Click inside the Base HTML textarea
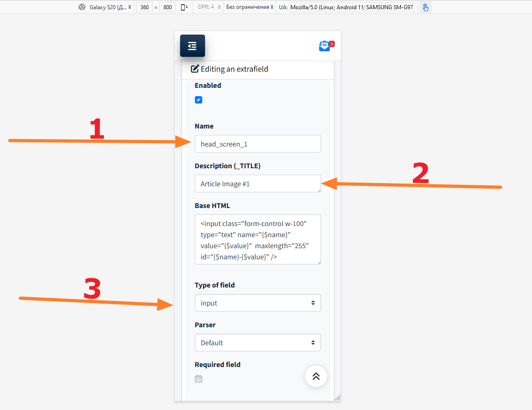Image resolution: width=532 pixels, height=410 pixels. [258, 239]
